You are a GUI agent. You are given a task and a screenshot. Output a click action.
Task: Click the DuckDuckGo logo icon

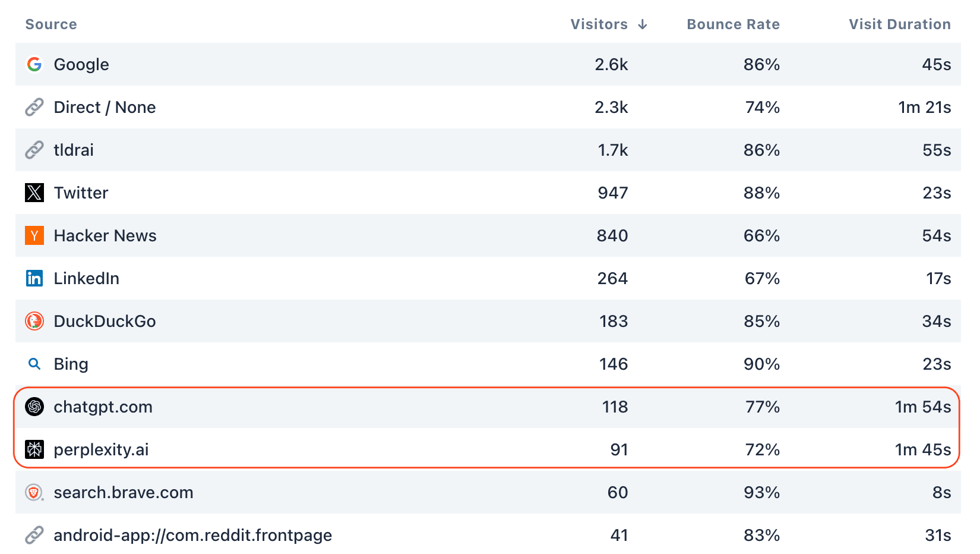tap(34, 321)
